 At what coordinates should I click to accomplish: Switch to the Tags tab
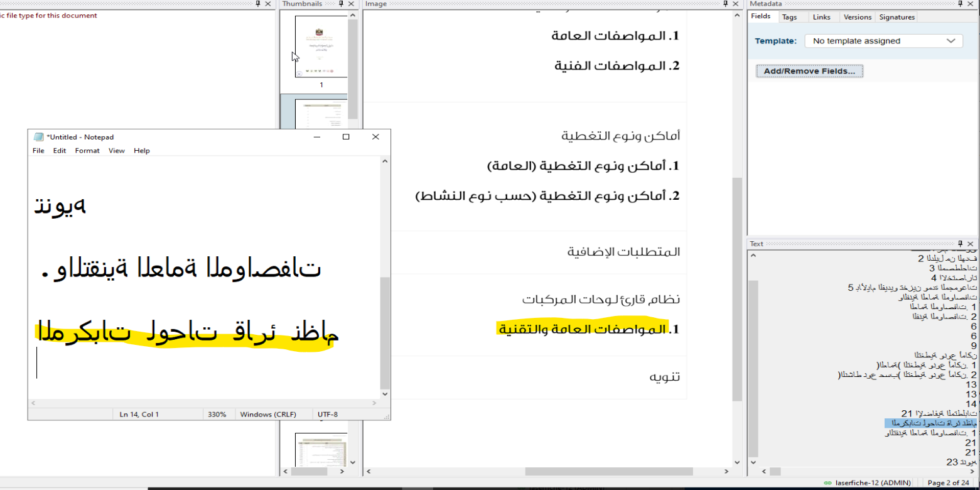coord(789,17)
